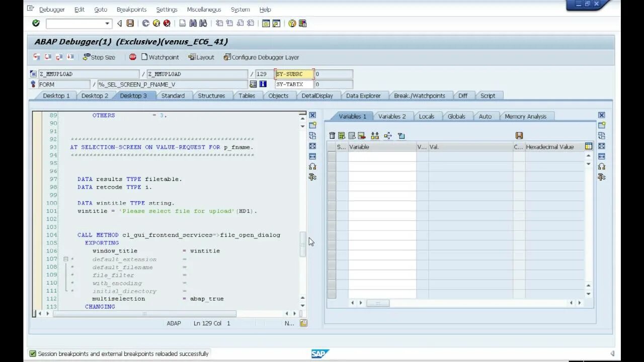Open the Debugger menu

(52, 10)
